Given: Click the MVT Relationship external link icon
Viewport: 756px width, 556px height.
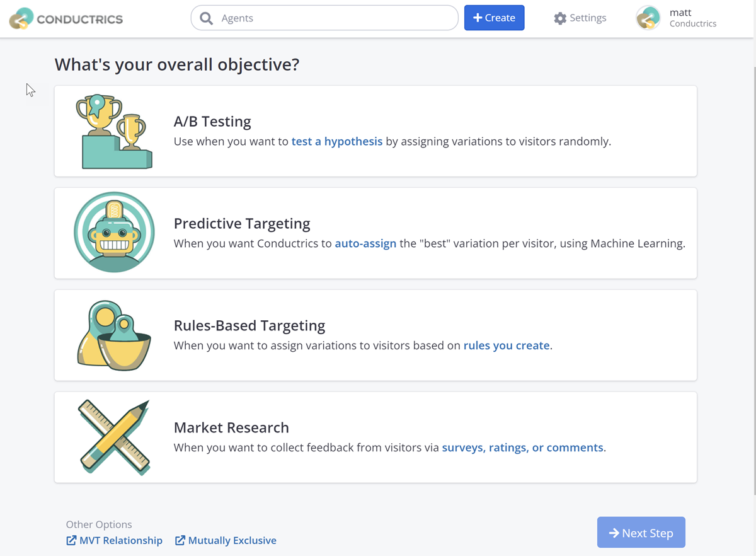Looking at the screenshot, I should (x=72, y=540).
